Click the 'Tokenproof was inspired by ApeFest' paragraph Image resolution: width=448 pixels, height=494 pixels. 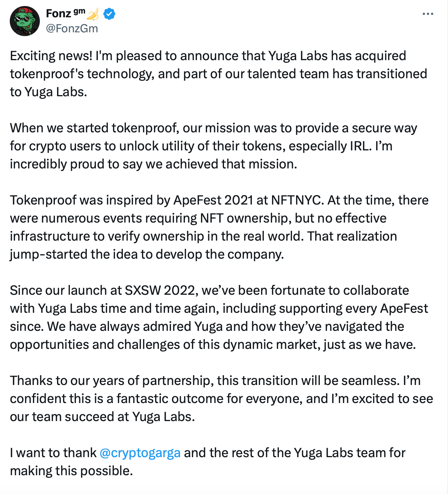(x=219, y=227)
